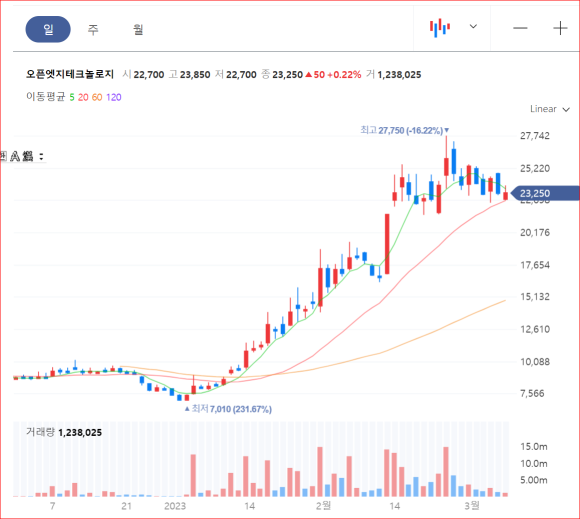The width and height of the screenshot is (580, 519).
Task: Click the stock name 오픈엣지테크놀로지
Action: click(x=70, y=74)
